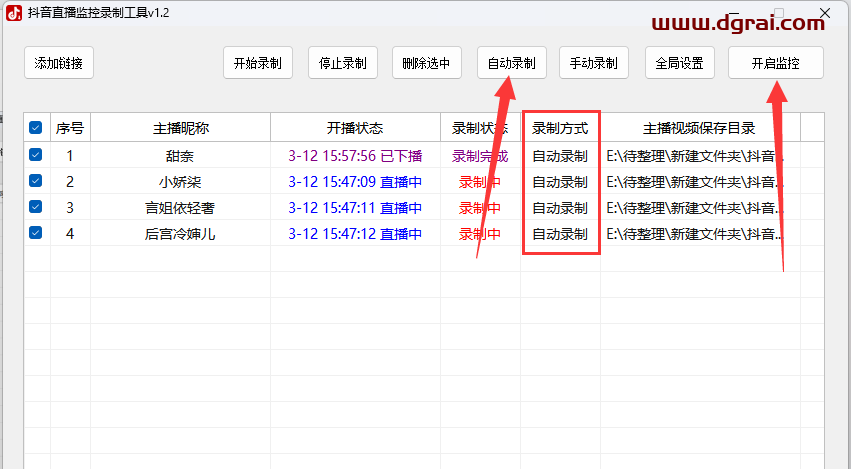The width and height of the screenshot is (851, 469).
Task: Uncheck the checkbox for row 小娇柒
Action: click(x=35, y=180)
